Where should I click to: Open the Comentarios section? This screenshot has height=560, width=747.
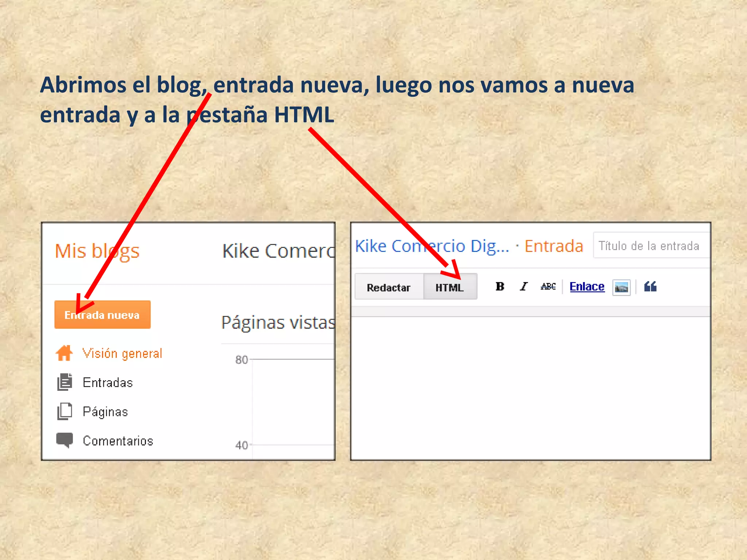point(118,441)
